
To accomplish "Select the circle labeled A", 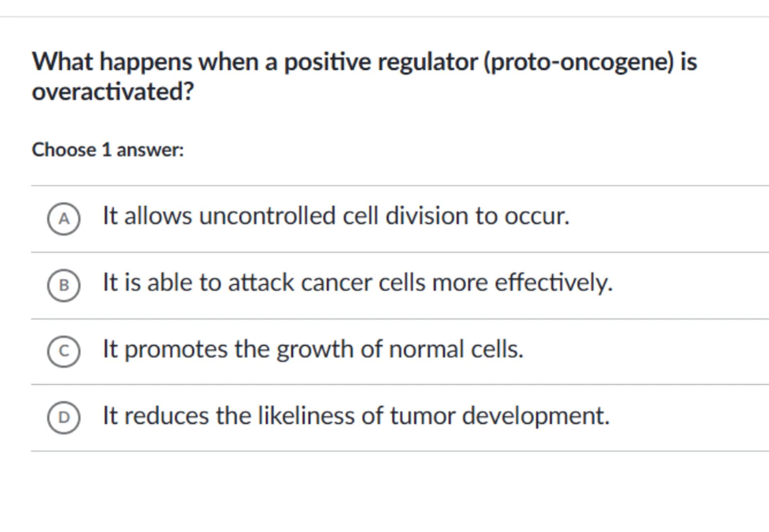I will (64, 219).
